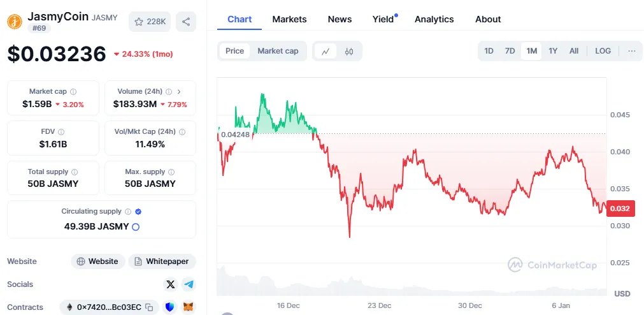Expand the Volume (24h) chevron arrow
The width and height of the screenshot is (644, 315).
(x=179, y=92)
